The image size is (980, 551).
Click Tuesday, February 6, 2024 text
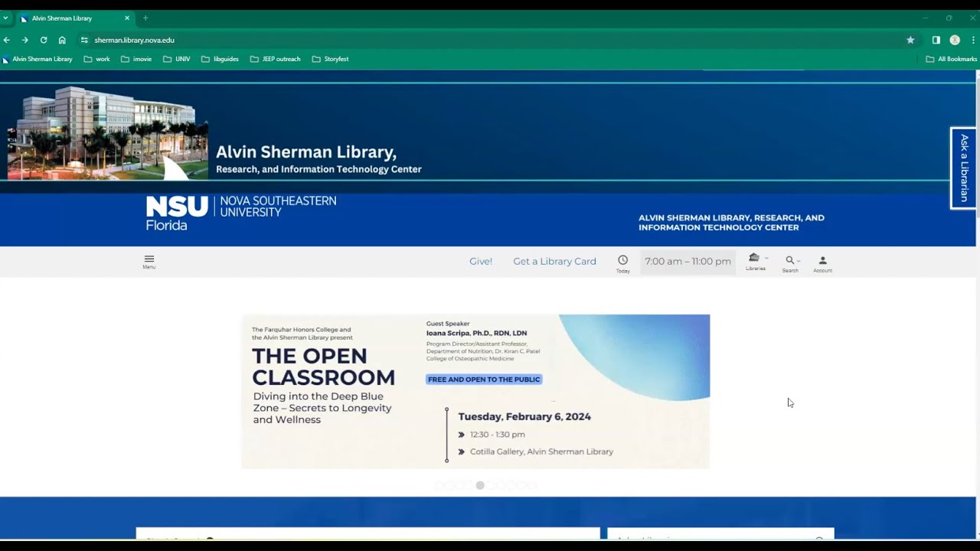tap(524, 416)
